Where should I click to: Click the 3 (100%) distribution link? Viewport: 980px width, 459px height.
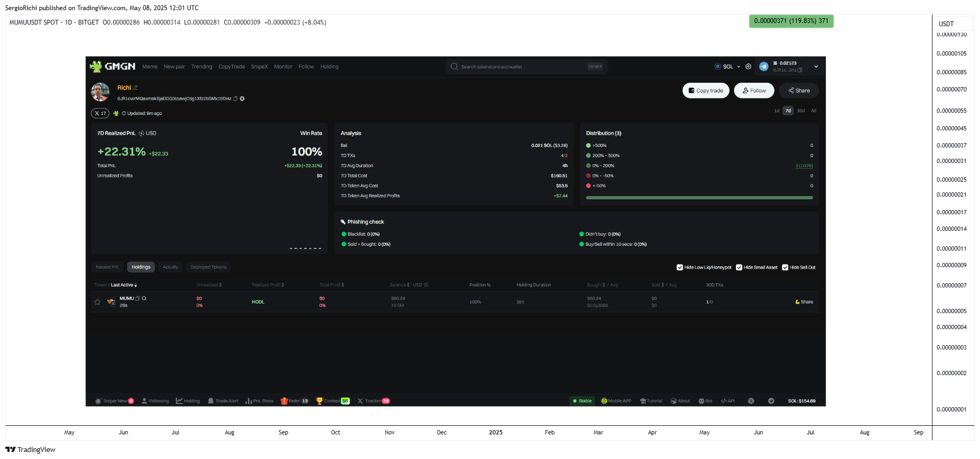[804, 166]
